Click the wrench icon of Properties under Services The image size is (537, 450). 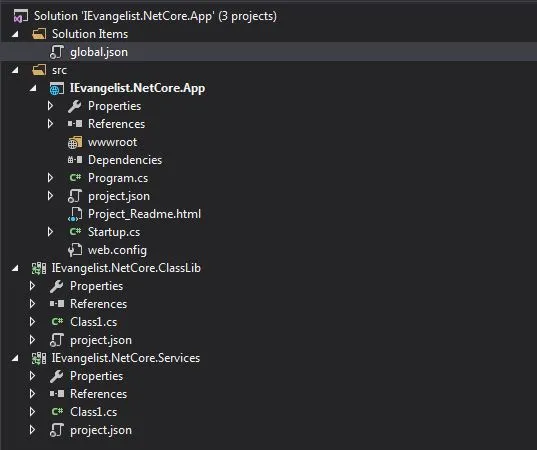point(57,376)
